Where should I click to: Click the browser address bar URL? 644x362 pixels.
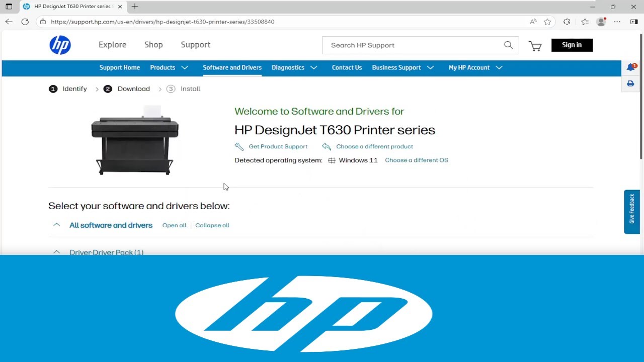click(163, 22)
